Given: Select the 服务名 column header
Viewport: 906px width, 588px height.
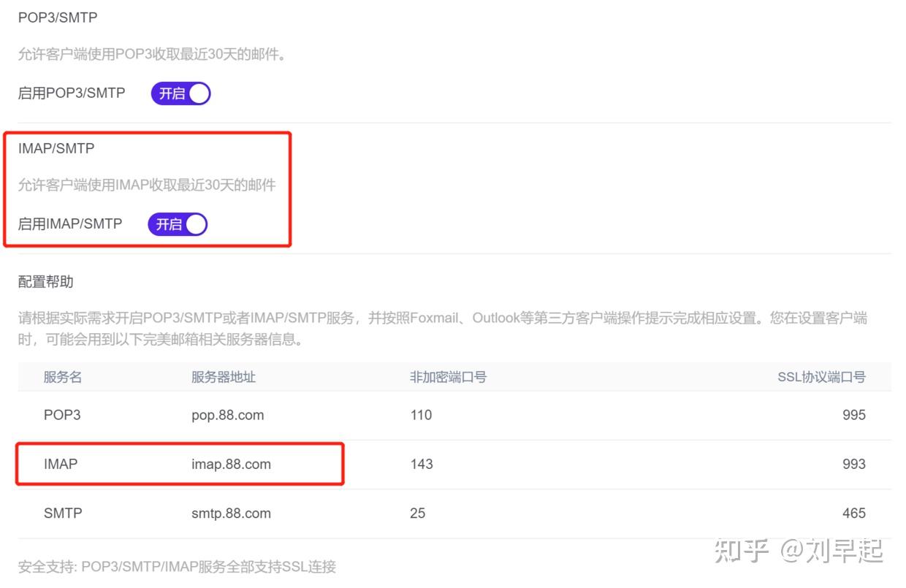Looking at the screenshot, I should 62,378.
